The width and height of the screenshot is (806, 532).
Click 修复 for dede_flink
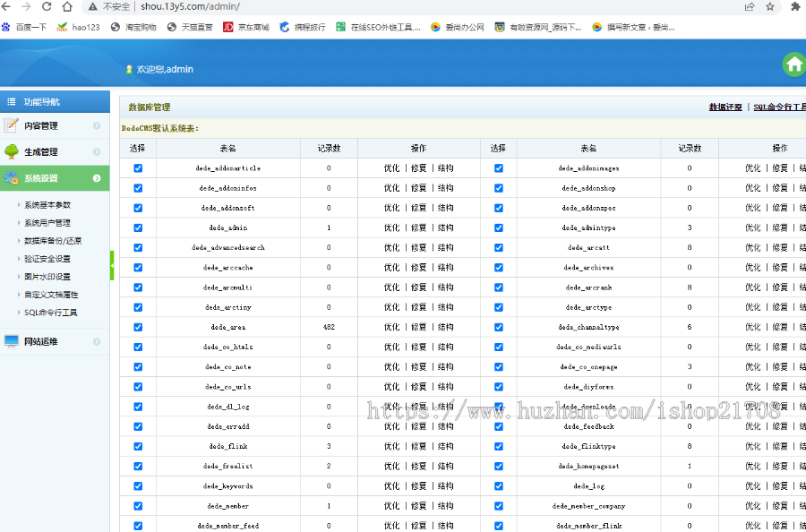pyautogui.click(x=419, y=446)
